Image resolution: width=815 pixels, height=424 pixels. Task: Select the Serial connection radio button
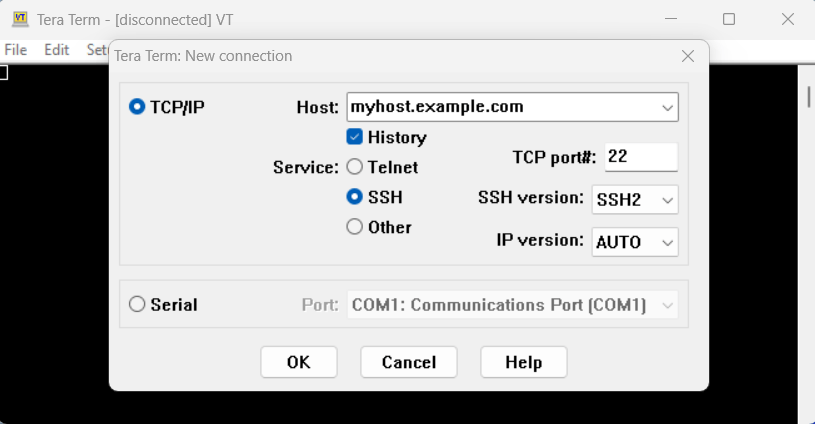click(x=137, y=304)
